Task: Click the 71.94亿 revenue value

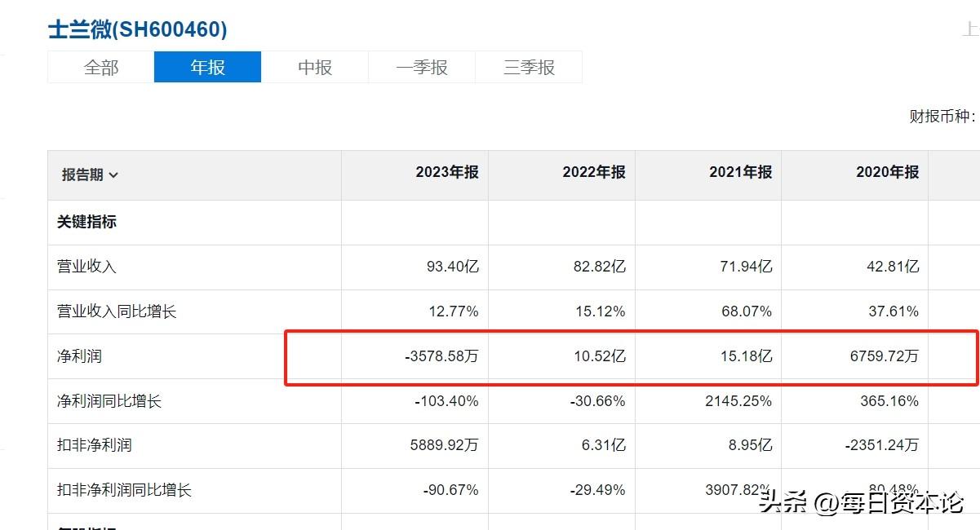Action: [747, 267]
